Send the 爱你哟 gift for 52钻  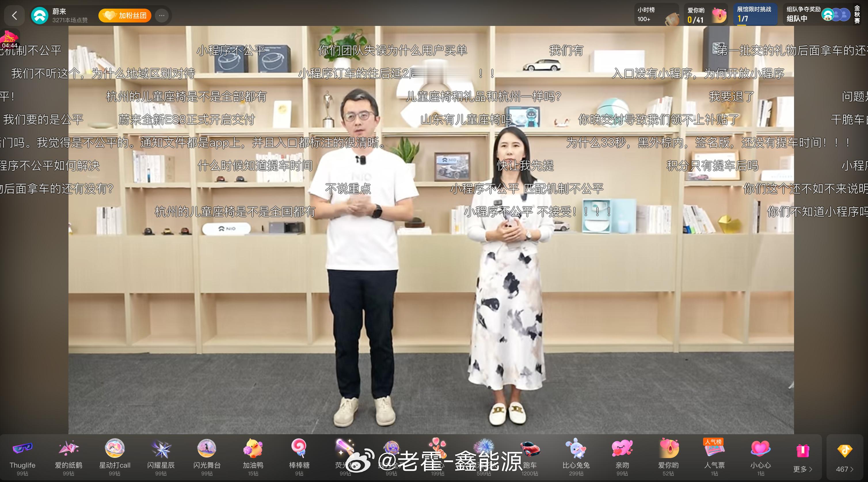668,458
